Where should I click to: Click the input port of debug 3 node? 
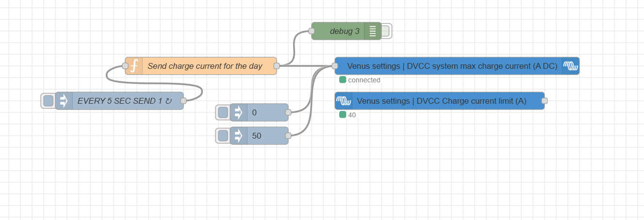tap(312, 31)
